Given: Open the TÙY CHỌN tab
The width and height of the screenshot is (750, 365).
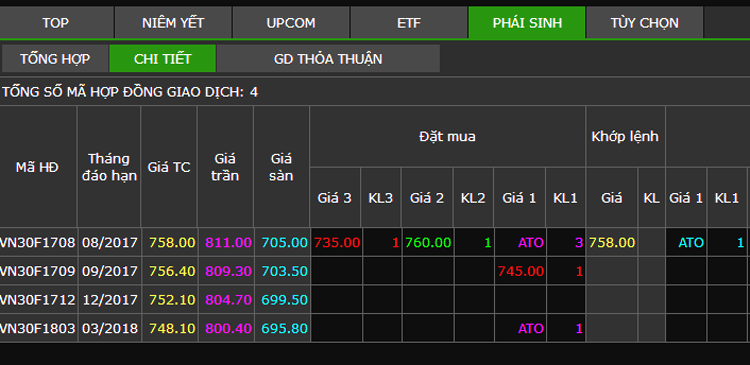Looking at the screenshot, I should click(x=644, y=22).
